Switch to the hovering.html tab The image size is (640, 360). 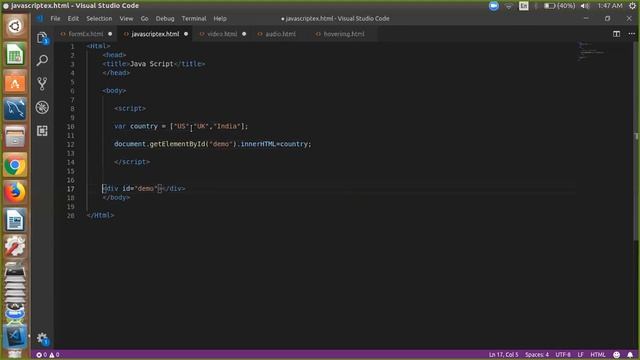344,34
